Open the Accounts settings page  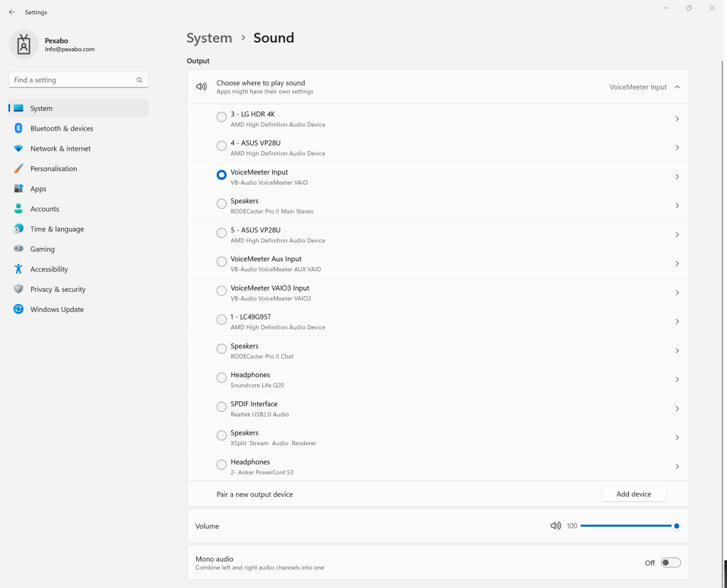(x=78, y=209)
